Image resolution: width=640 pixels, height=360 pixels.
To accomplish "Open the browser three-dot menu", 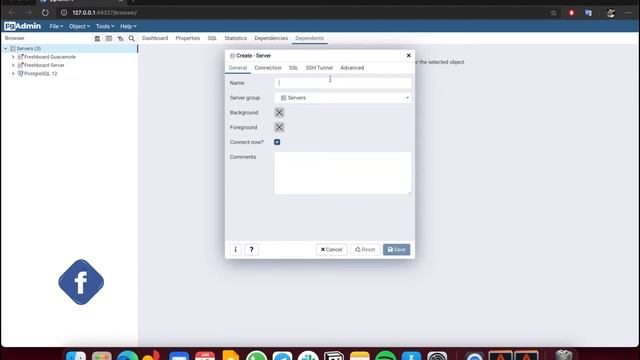I will 628,13.
